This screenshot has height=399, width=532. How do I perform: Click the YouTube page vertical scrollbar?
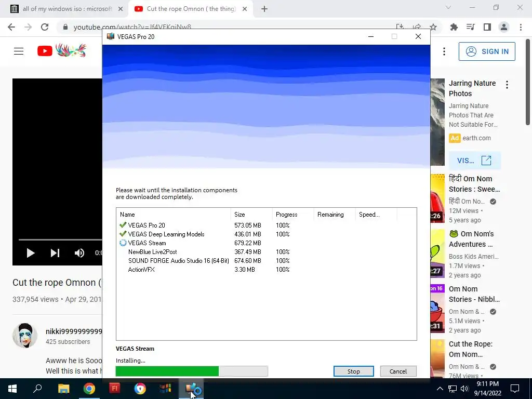[528, 83]
